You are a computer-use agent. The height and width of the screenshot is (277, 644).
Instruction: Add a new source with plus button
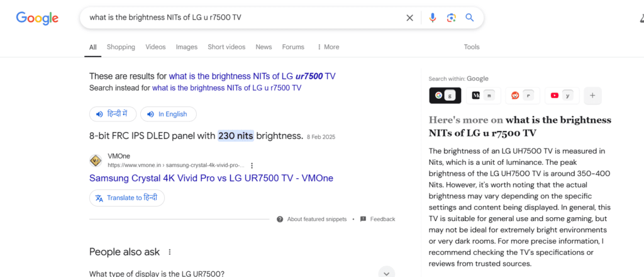pos(592,95)
